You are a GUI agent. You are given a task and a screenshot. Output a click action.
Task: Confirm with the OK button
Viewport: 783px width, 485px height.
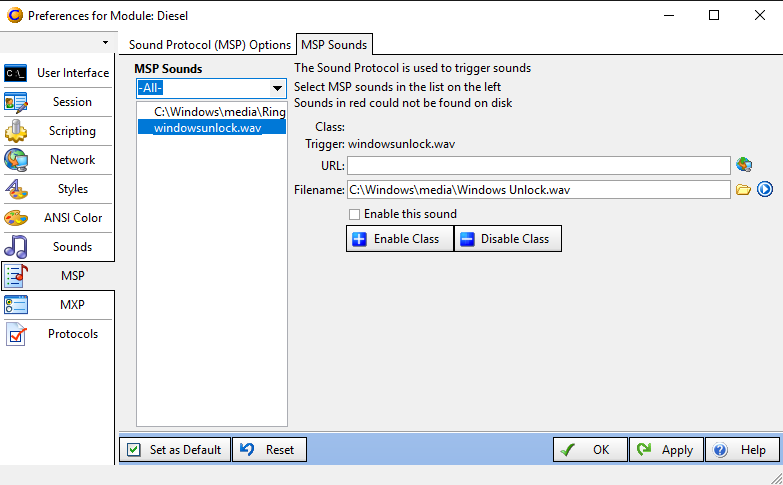tap(590, 450)
